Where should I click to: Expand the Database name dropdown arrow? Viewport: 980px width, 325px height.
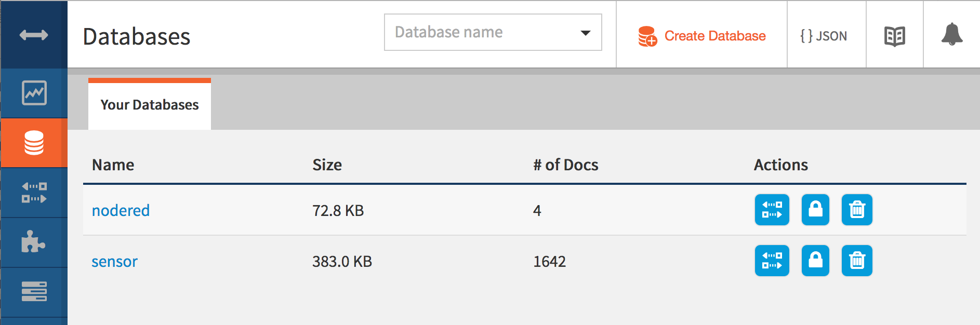tap(586, 33)
